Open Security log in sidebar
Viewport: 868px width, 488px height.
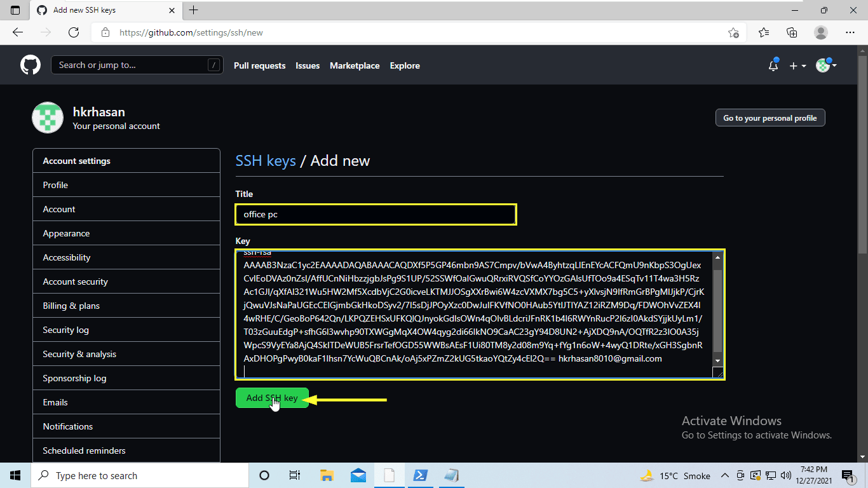coord(126,330)
